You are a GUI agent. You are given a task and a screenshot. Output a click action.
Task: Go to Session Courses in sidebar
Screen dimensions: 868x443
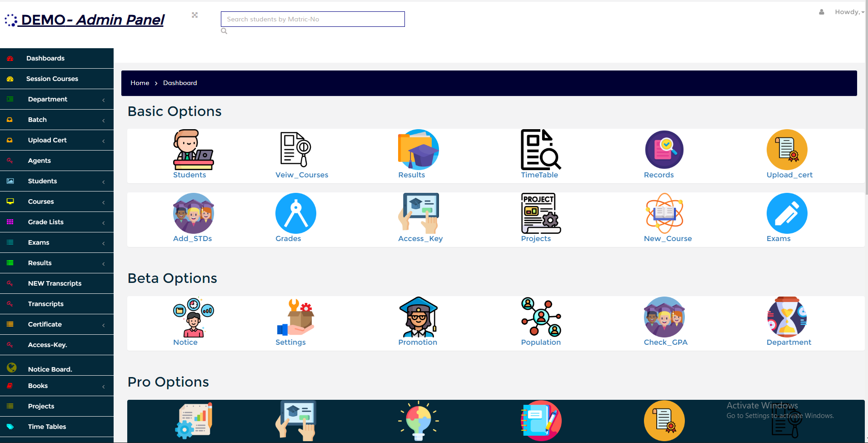point(52,79)
